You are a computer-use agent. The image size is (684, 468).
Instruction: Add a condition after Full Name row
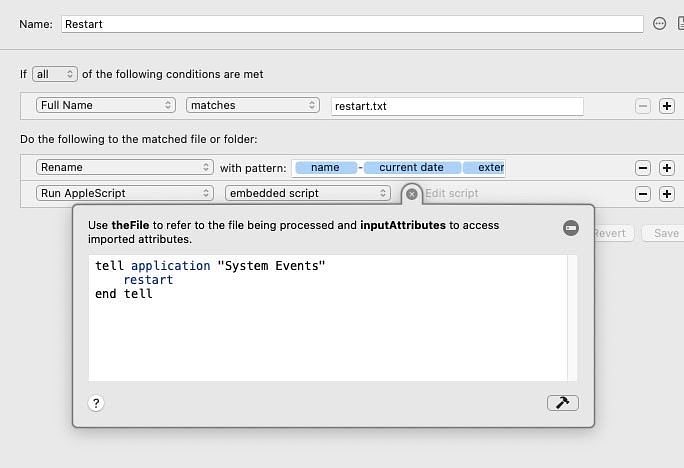667,106
